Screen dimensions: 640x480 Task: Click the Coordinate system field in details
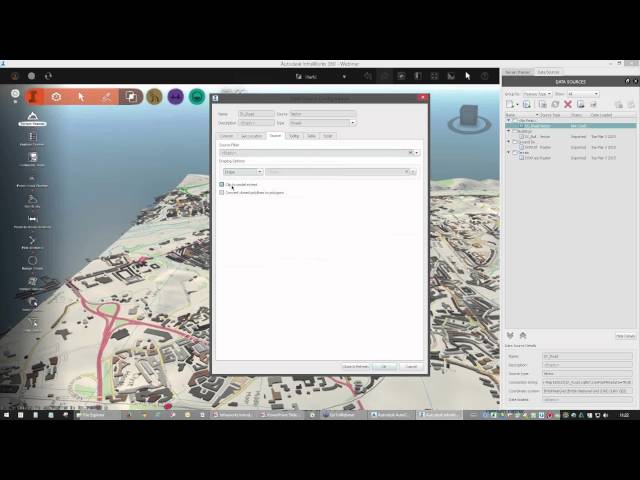(587, 391)
